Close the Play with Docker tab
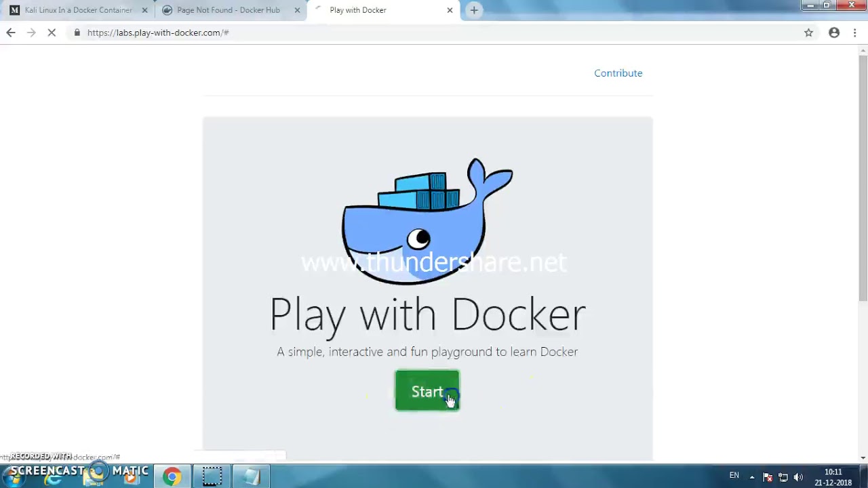The image size is (868, 488). pyautogui.click(x=450, y=10)
